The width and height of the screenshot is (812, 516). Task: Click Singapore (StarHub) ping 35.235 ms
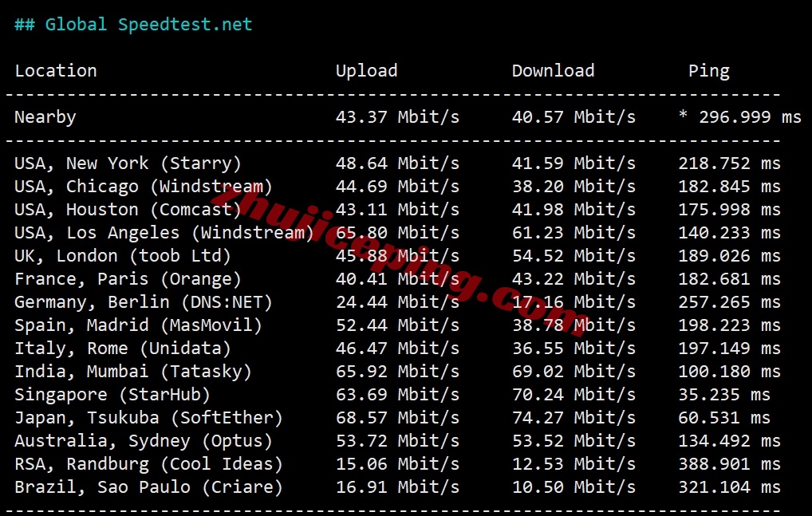tap(724, 395)
